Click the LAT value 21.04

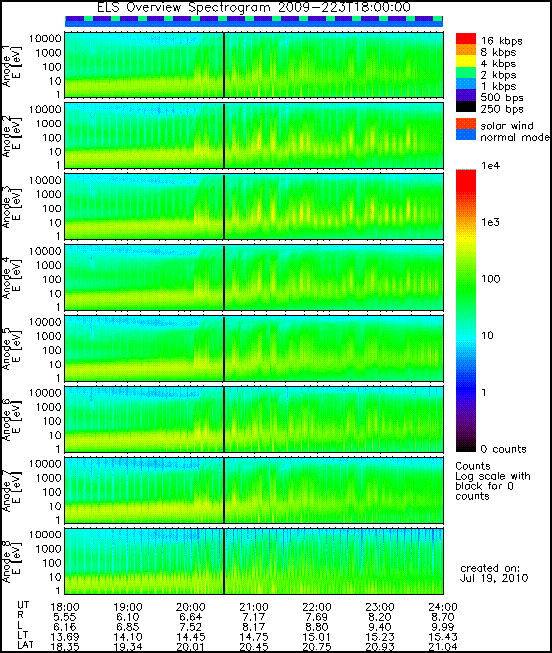click(443, 647)
